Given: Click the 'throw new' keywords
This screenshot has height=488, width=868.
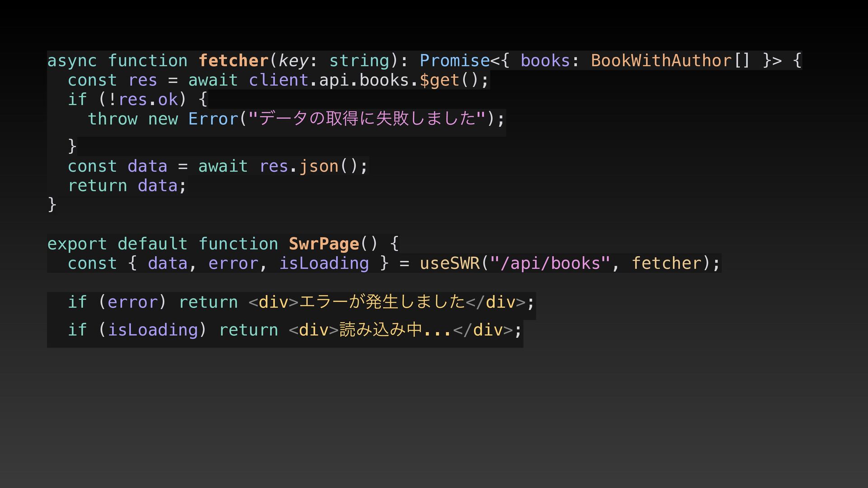Looking at the screenshot, I should point(132,119).
